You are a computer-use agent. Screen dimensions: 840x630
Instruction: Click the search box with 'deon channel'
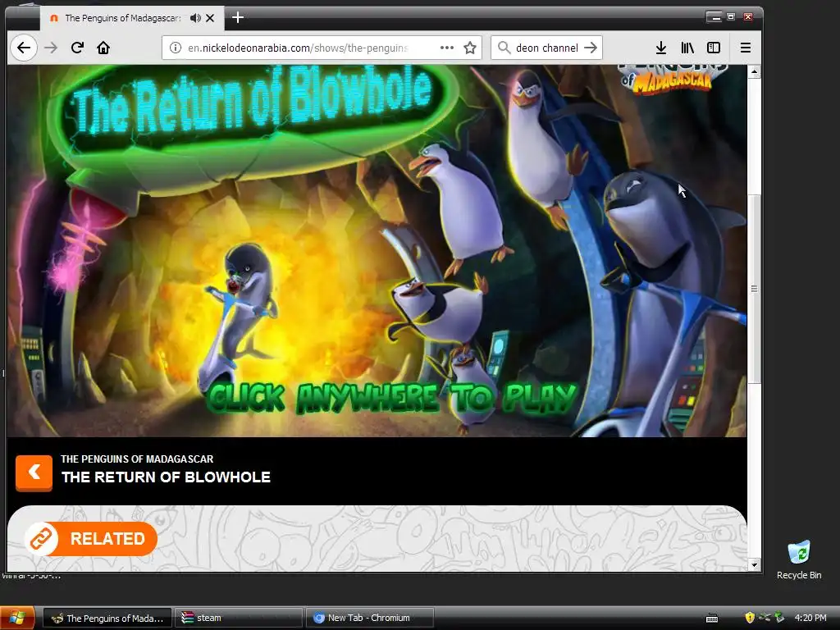click(547, 48)
